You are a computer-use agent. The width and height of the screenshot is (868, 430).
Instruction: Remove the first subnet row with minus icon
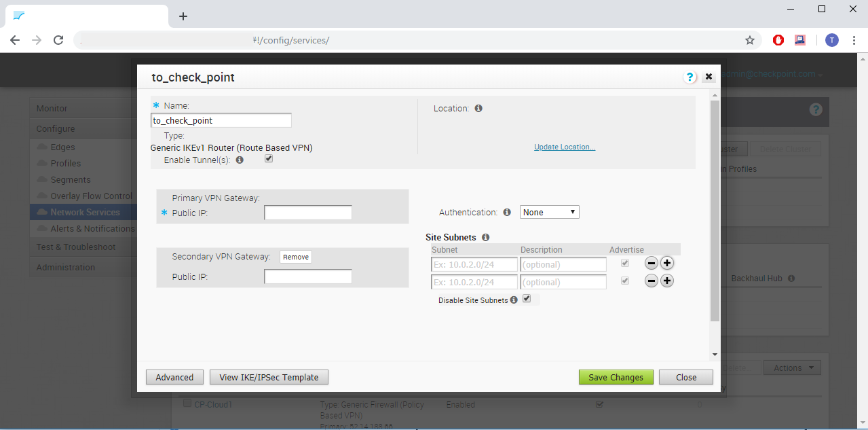(x=651, y=262)
